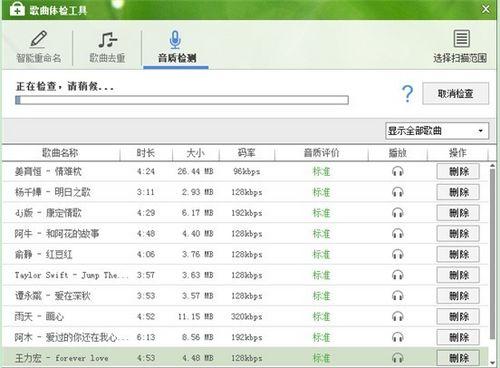Play Taylor Swift song headphone icon
The width and height of the screenshot is (500, 368).
click(x=397, y=275)
